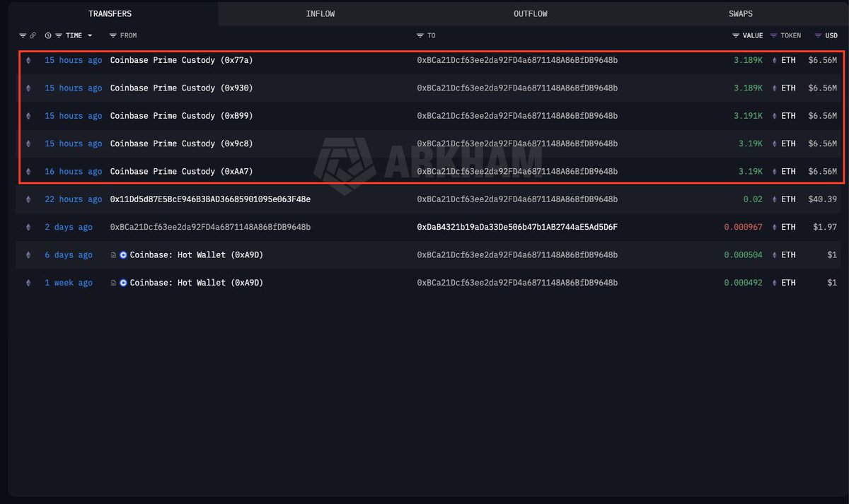Switch to the OUTFLOW tab
Viewport: 849px width, 504px height.
coord(530,13)
